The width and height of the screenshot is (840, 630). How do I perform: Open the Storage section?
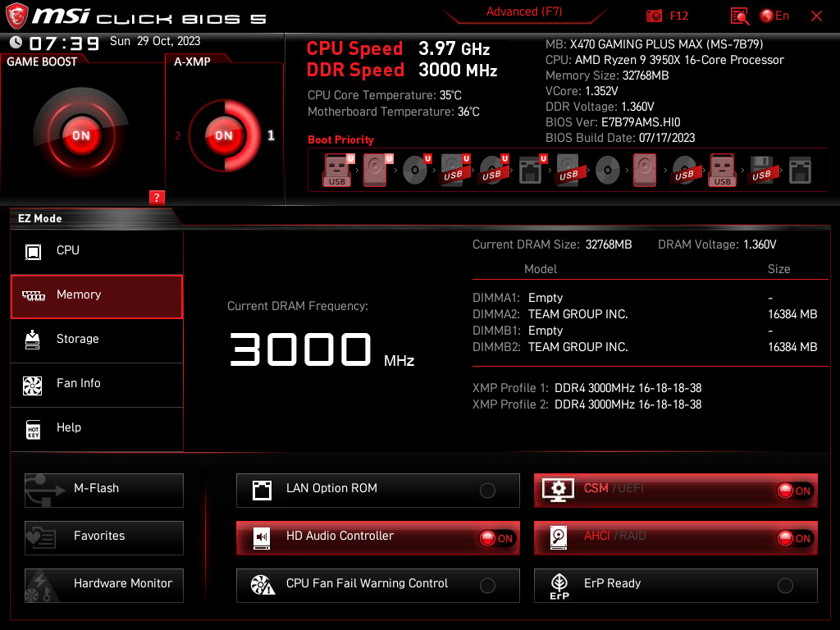pos(97,340)
